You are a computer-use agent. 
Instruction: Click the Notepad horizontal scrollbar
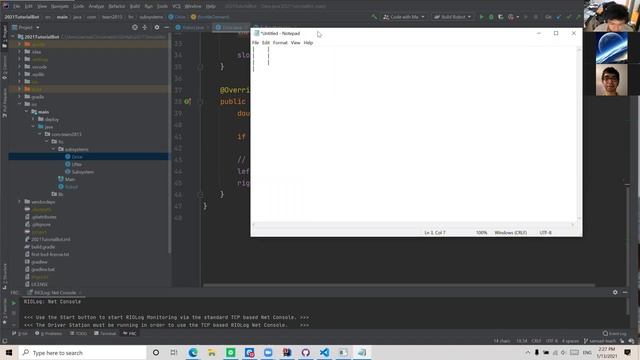(414, 224)
